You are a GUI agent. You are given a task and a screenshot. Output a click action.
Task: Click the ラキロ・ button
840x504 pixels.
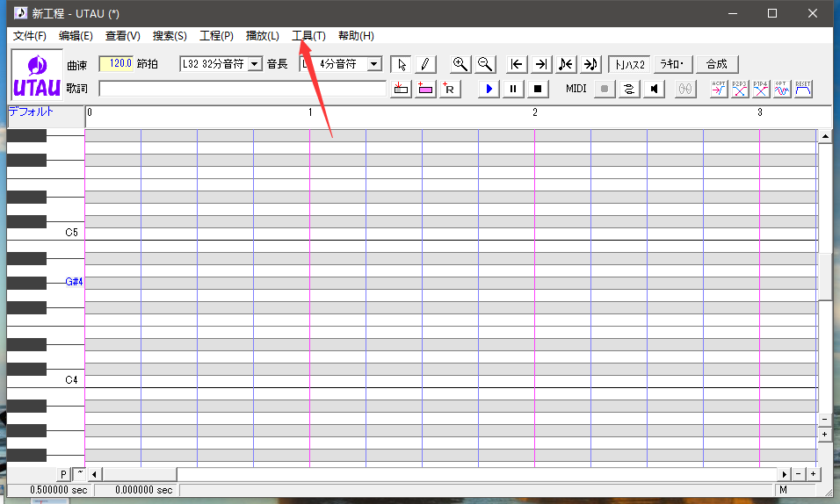673,64
